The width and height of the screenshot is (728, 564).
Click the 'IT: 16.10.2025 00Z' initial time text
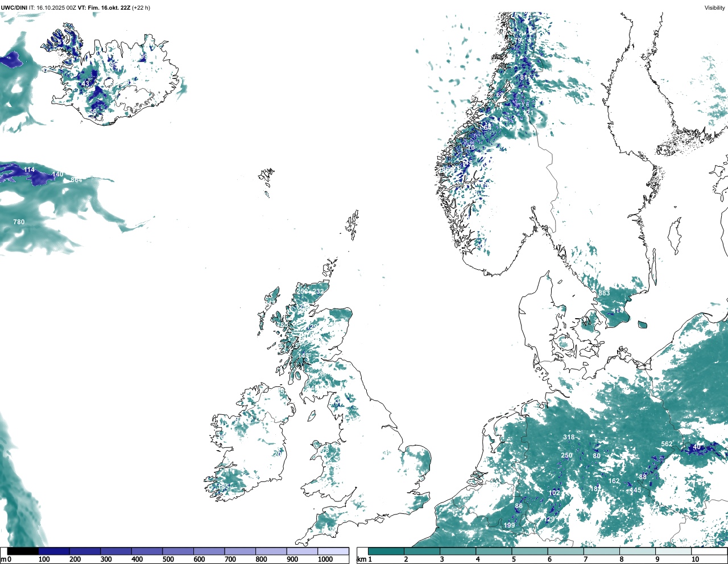point(52,7)
